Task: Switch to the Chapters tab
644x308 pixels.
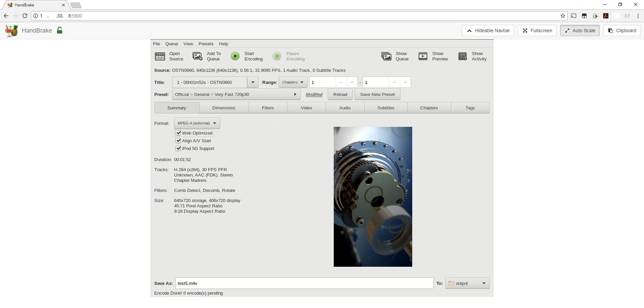Action: coord(429,108)
